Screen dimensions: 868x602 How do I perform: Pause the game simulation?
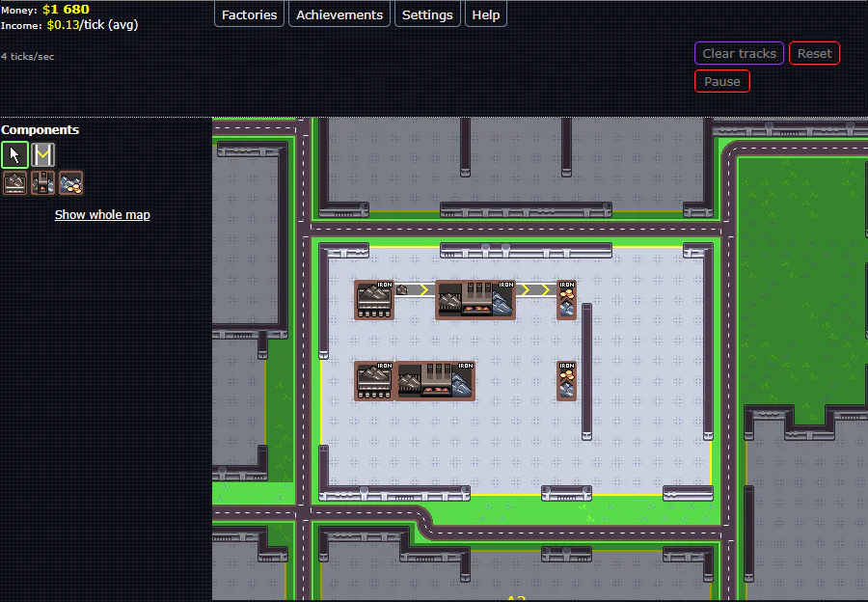(721, 81)
